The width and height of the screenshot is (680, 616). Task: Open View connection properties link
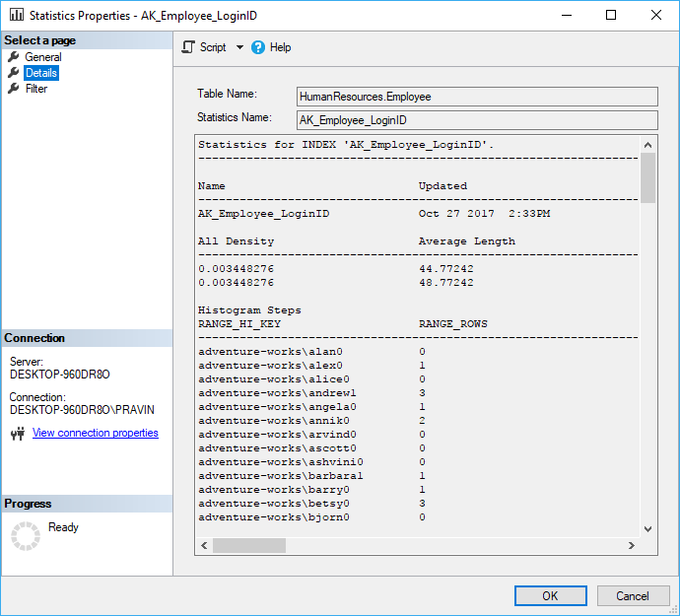coord(96,433)
